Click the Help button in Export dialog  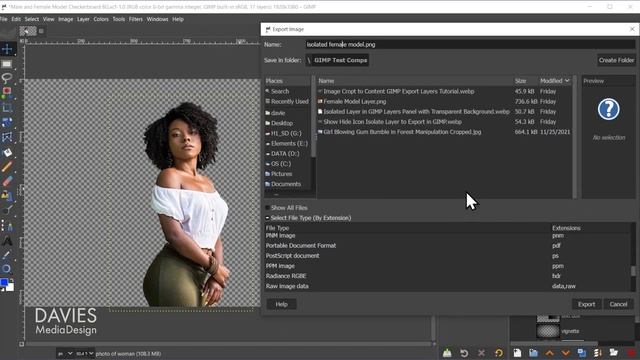[x=281, y=304]
